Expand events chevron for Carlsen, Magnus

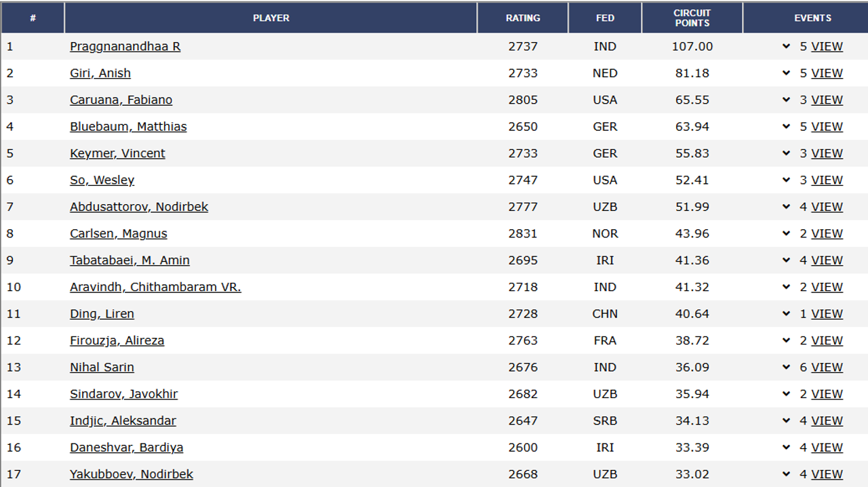click(786, 234)
